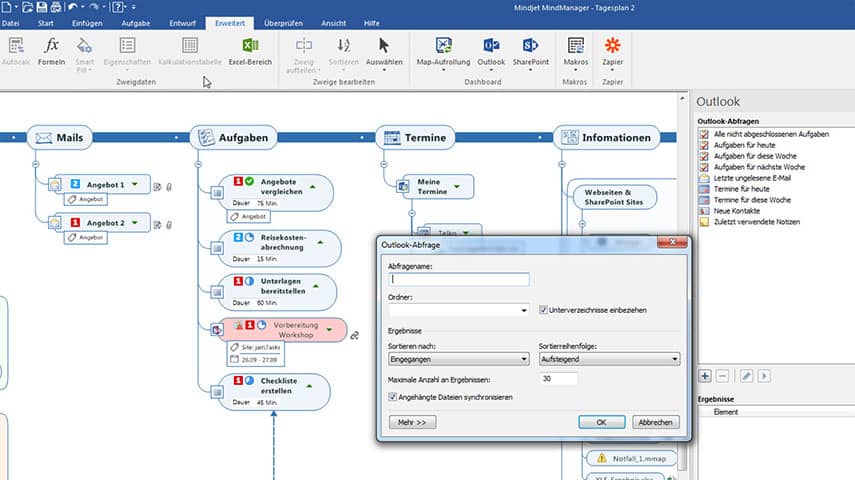Screen dimensions: 855x480
Task: Remove query with the minus button
Action: point(722,376)
